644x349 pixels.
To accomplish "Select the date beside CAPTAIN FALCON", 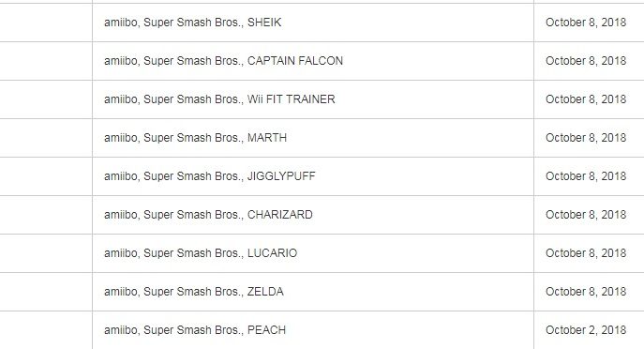I will tap(586, 61).
